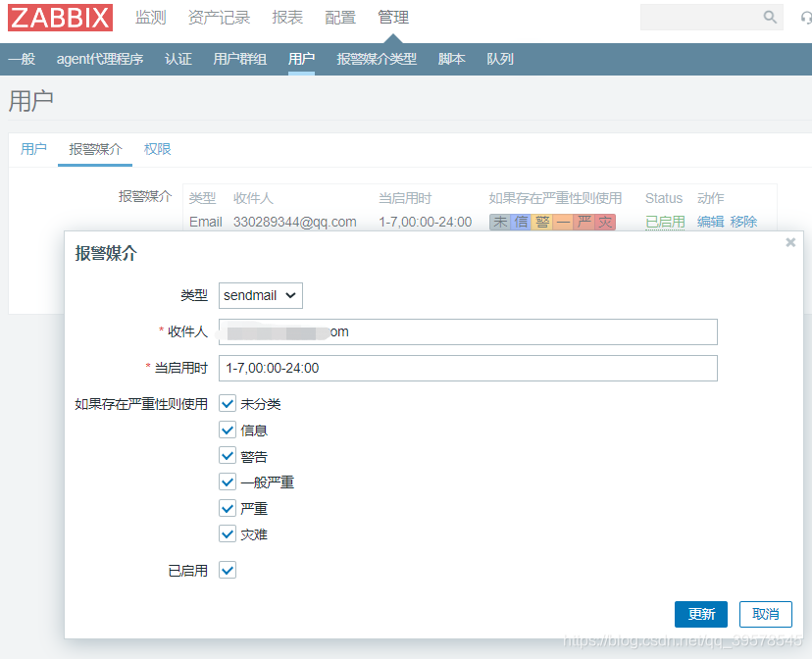
Task: Click the 编辑 link in the media row
Action: tap(710, 222)
